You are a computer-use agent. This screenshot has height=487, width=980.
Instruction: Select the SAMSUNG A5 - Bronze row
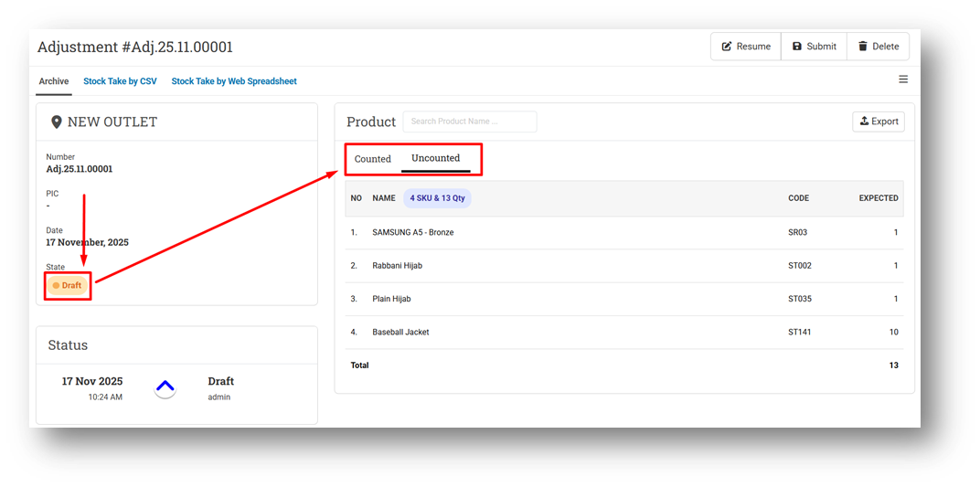click(x=413, y=233)
